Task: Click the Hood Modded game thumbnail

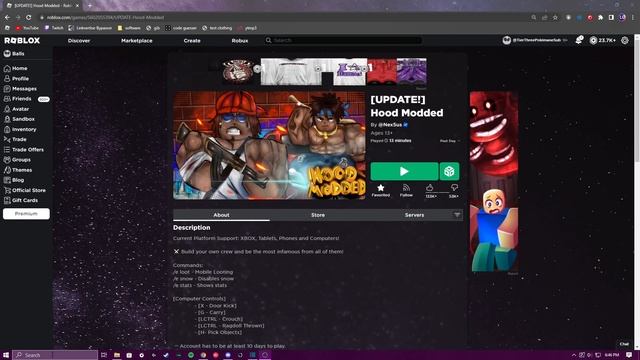Action: pos(269,145)
